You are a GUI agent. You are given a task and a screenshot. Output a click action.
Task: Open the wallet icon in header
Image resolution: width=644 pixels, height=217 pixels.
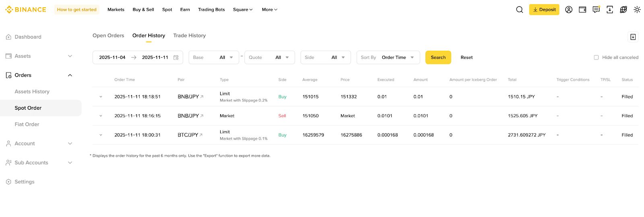click(582, 10)
